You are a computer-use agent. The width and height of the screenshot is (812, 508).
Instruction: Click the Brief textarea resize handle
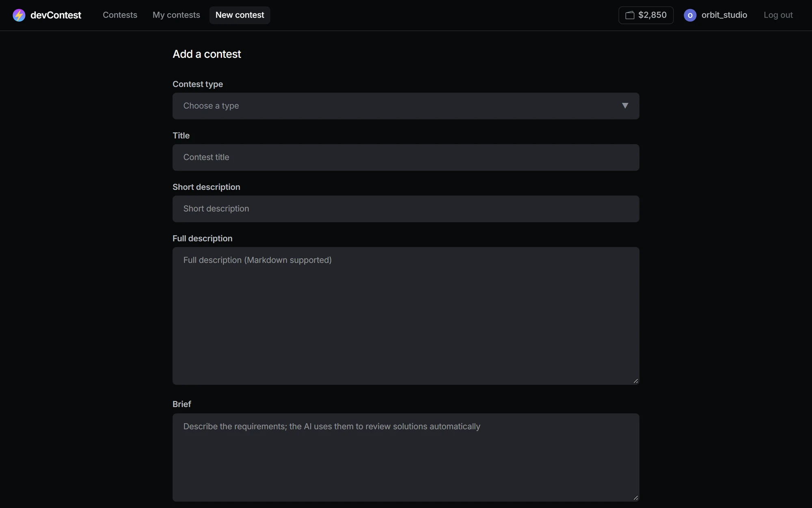635,497
